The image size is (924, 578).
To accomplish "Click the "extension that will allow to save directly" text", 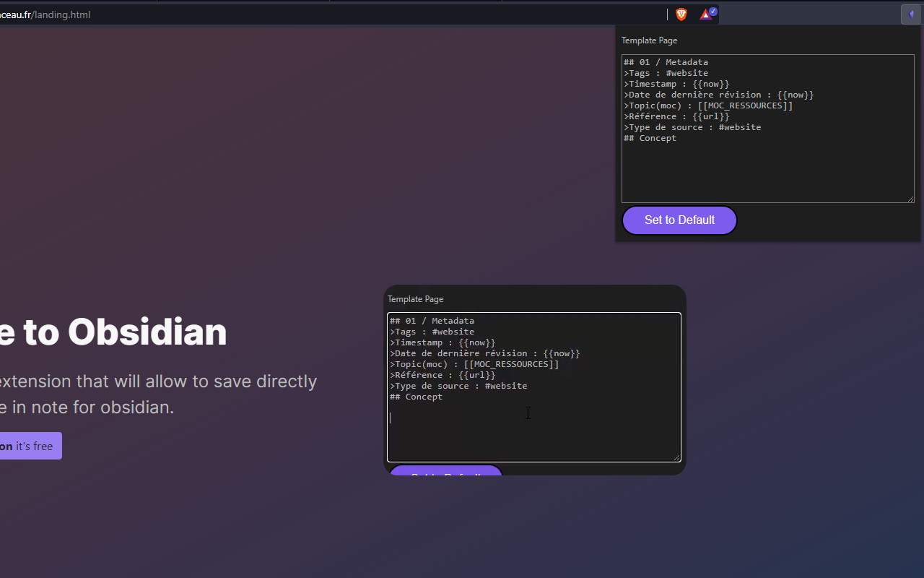I will coord(158,381).
